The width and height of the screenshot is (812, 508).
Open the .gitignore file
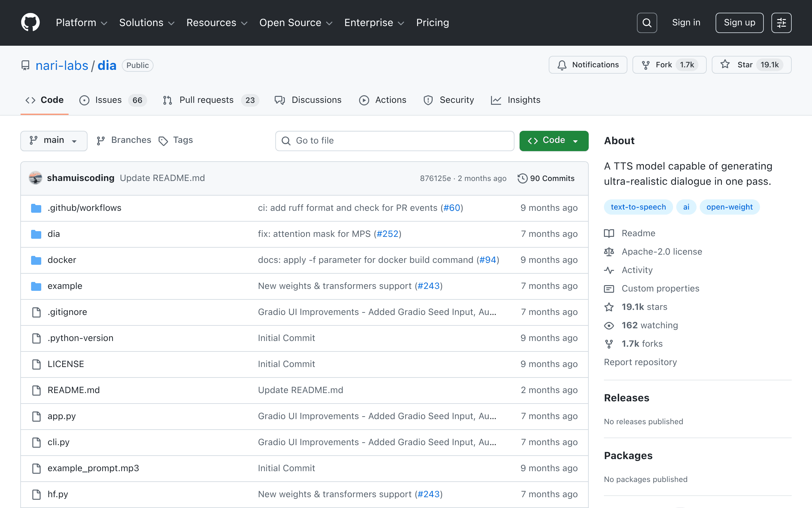[67, 312]
